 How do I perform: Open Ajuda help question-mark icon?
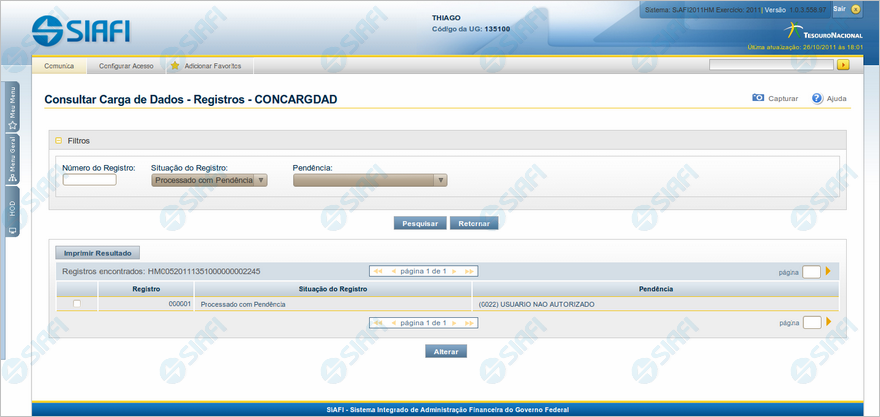point(817,99)
